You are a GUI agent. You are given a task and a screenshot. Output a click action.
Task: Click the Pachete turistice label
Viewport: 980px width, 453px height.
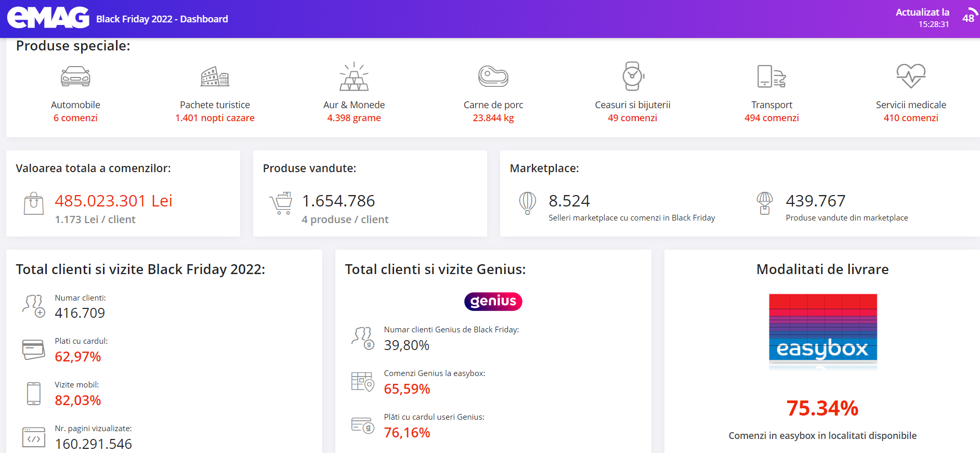pos(215,105)
